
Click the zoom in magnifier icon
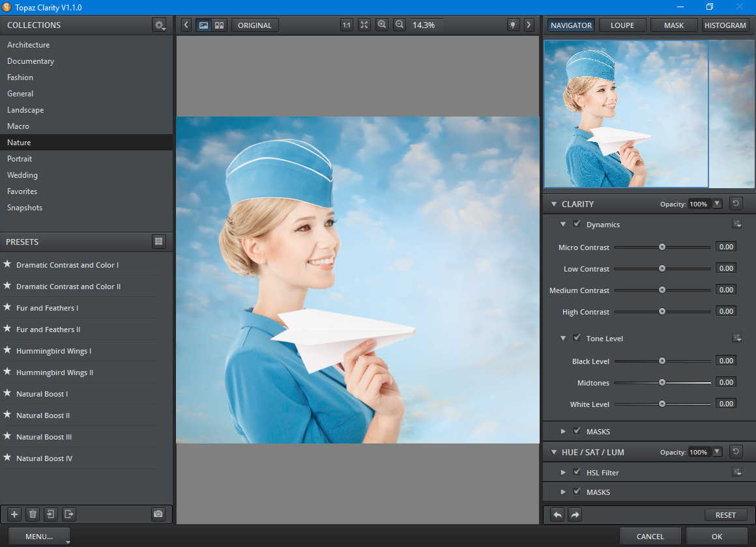(382, 25)
